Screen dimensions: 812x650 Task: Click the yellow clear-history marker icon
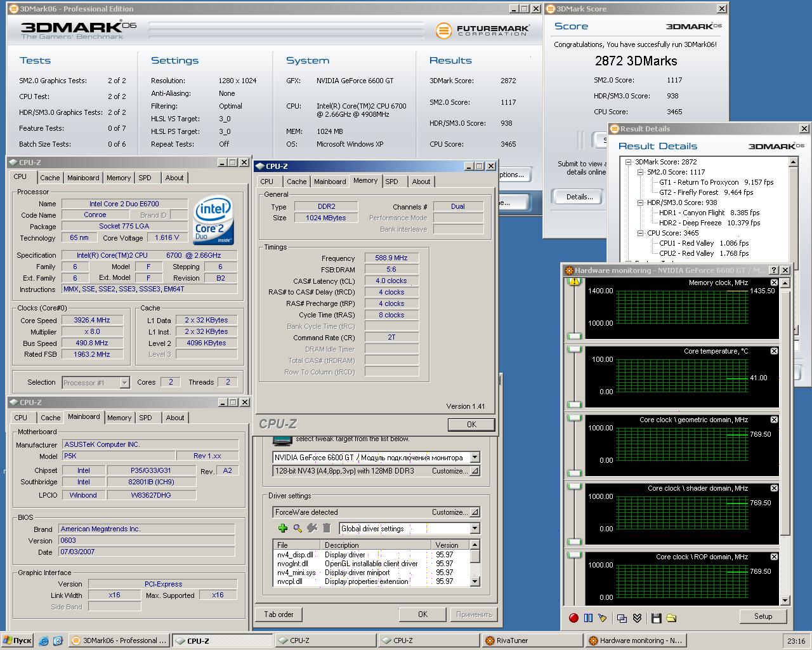(x=602, y=618)
